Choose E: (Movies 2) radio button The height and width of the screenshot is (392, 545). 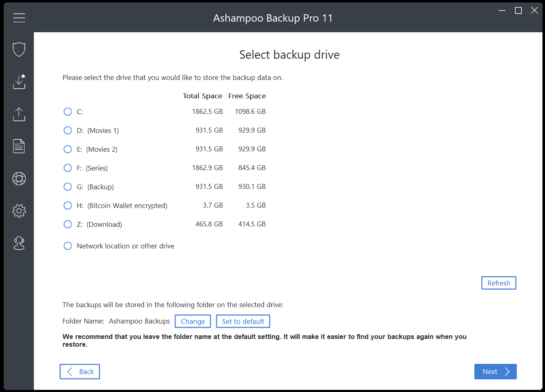click(x=68, y=149)
